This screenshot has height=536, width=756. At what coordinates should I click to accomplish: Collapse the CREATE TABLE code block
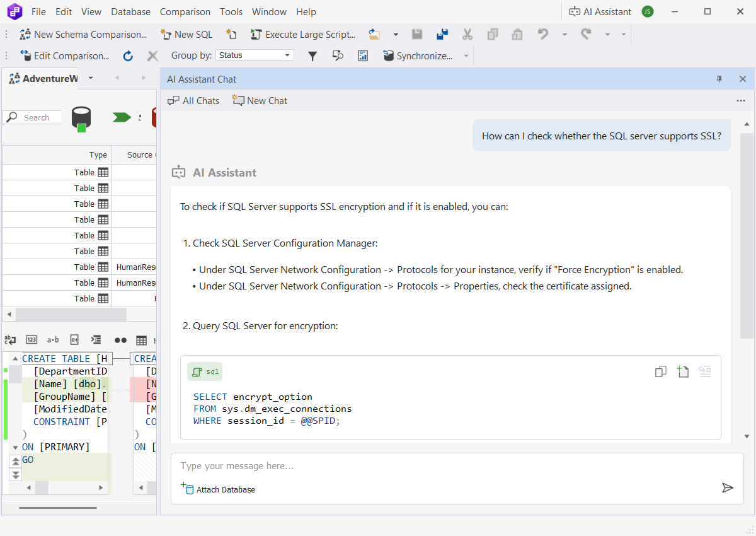[15, 359]
